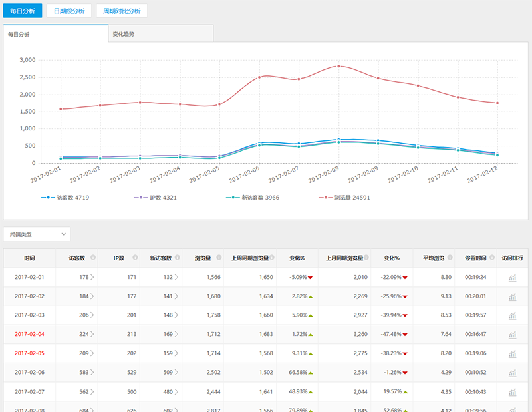The image size is (532, 412).
Task: Expand 访客数 arrow in the 2017-02-01 row
Action: coord(92,278)
